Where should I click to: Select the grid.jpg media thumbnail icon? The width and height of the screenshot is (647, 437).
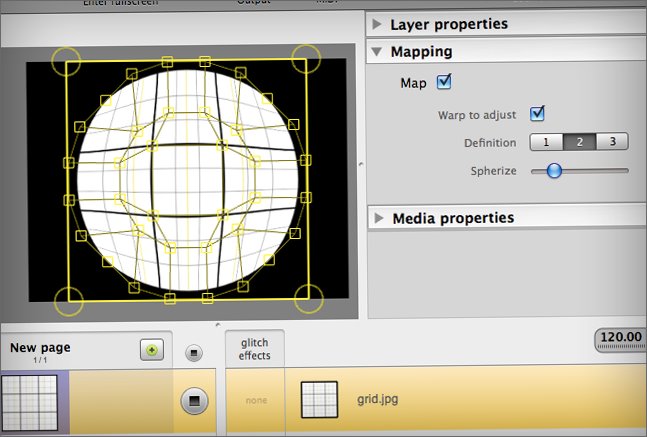click(320, 400)
